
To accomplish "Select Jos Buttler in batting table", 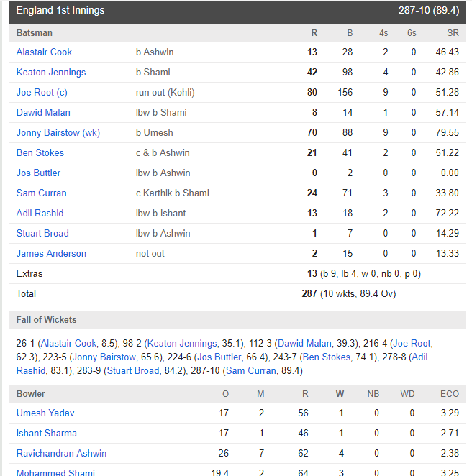I will click(38, 173).
